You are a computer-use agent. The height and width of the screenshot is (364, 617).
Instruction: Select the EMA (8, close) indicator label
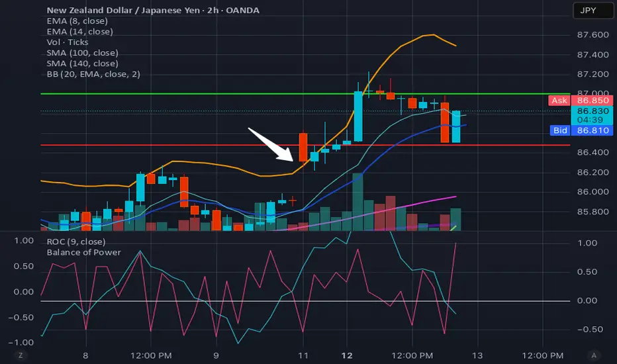click(x=77, y=21)
